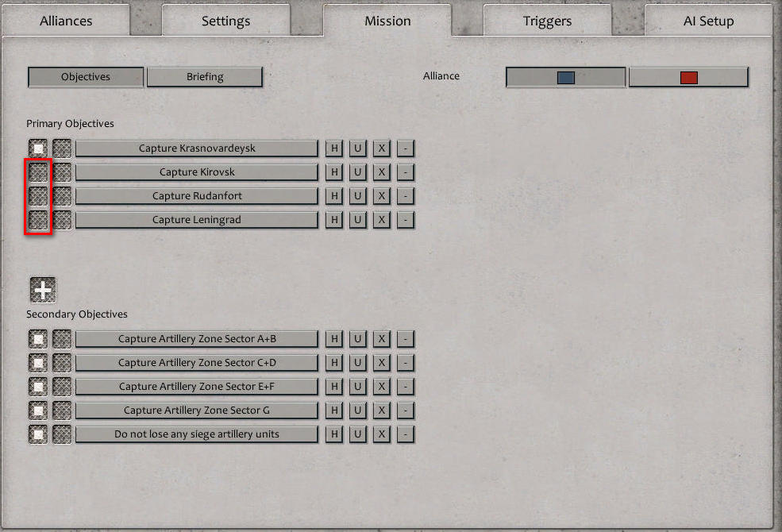Viewport: 782px width, 532px height.
Task: Remove Capture Leningrad with minus button
Action: pos(406,220)
